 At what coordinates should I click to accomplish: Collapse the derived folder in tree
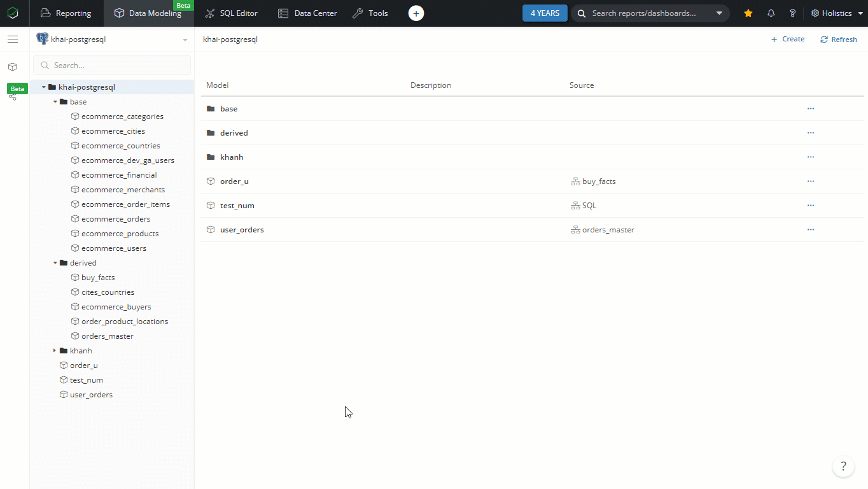(55, 263)
